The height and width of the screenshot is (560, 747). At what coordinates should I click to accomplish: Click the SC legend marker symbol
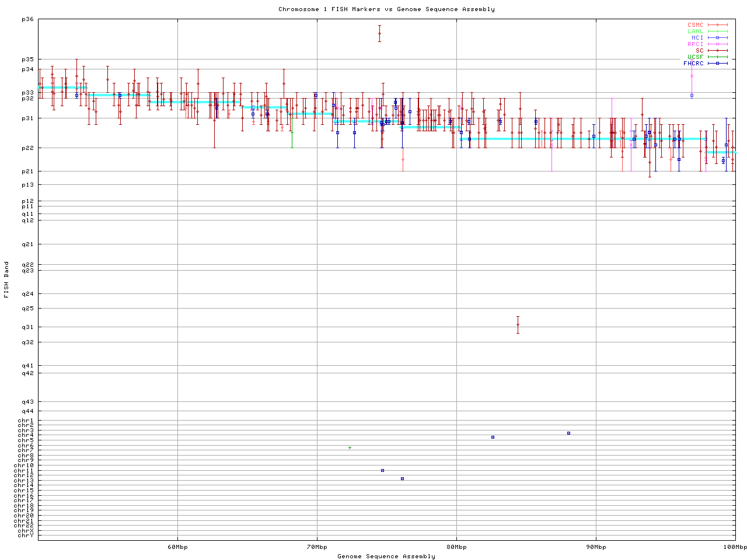[717, 51]
